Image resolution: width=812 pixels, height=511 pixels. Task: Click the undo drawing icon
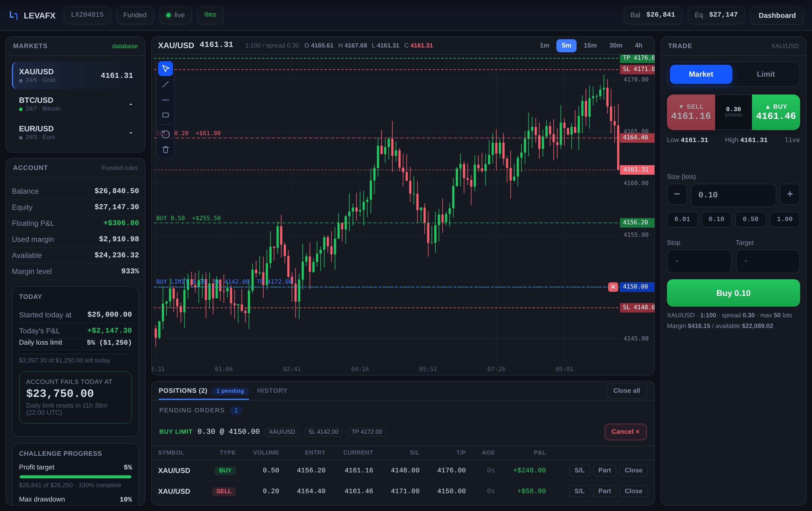(x=166, y=134)
